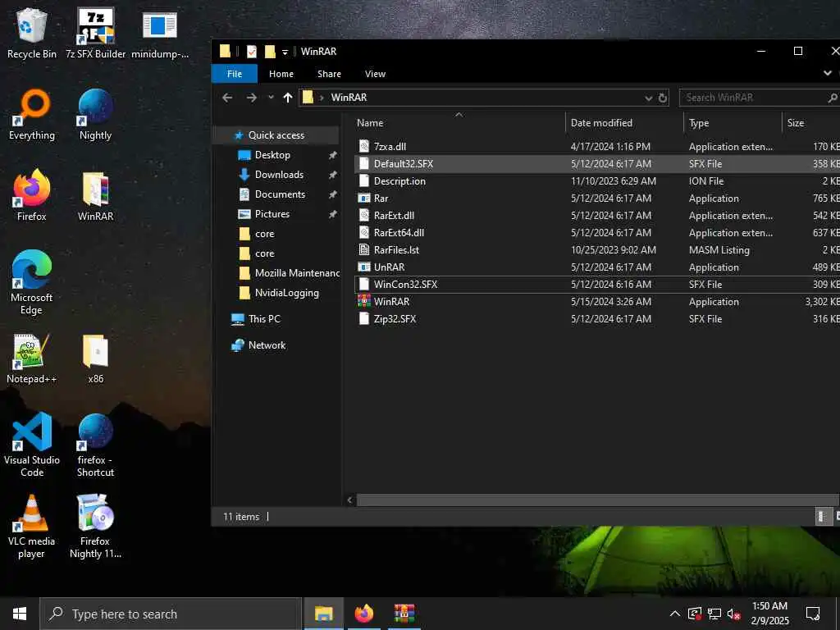Select the 7zxa.dll file

(597, 146)
